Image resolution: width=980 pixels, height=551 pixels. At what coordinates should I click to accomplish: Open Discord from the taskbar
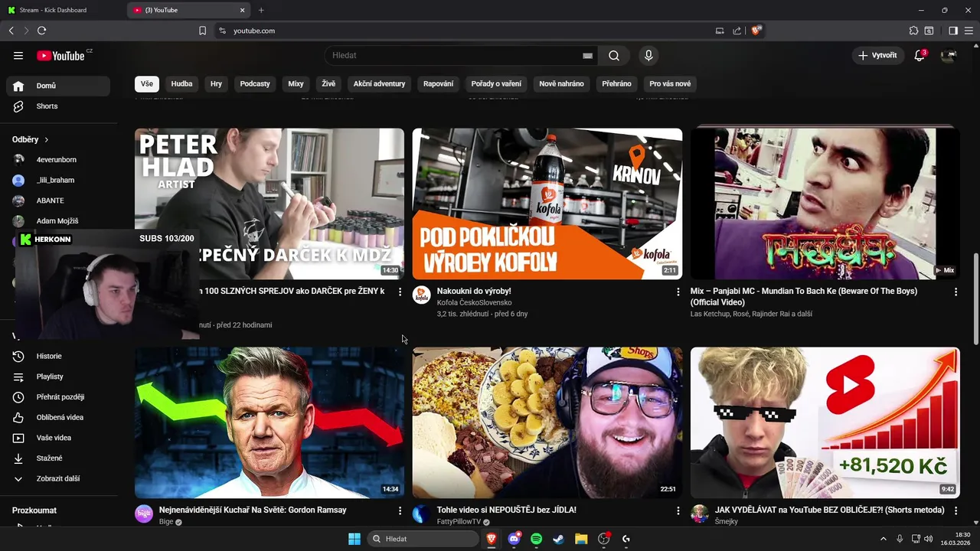pyautogui.click(x=514, y=539)
